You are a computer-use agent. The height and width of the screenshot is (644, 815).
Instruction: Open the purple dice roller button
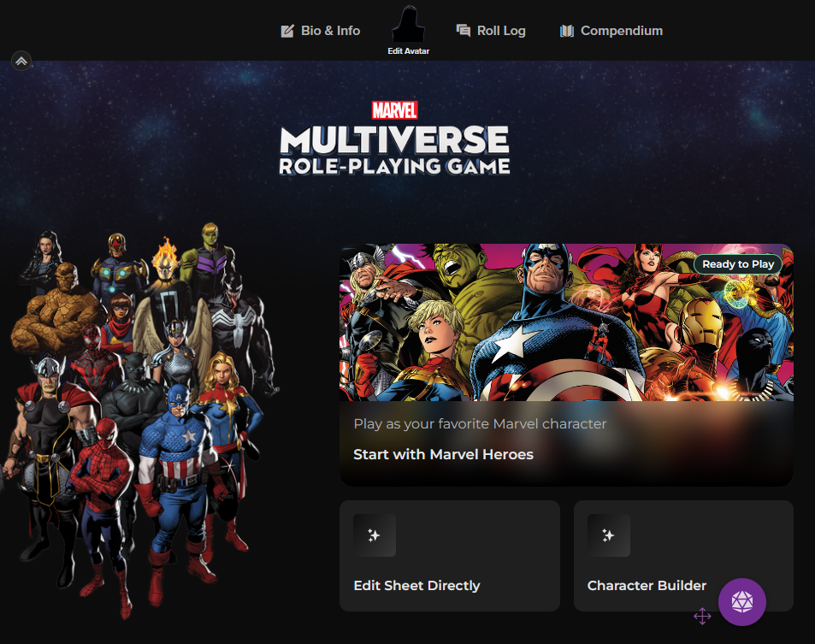coord(742,601)
